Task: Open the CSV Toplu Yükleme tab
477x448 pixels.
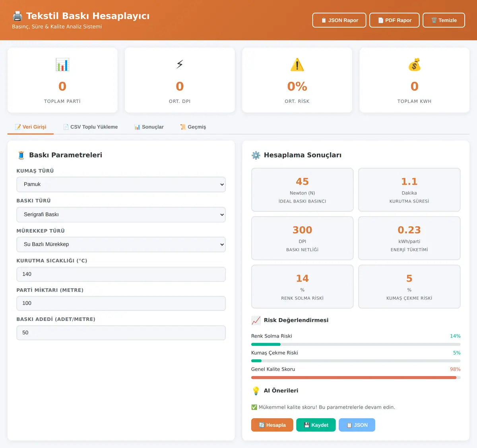Action: coord(90,127)
